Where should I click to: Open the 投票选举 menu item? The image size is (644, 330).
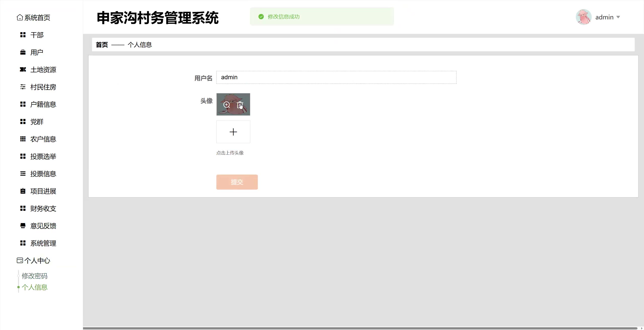(43, 156)
